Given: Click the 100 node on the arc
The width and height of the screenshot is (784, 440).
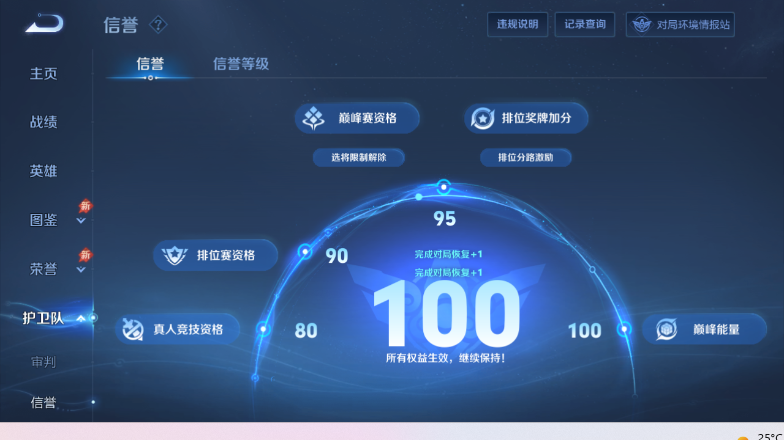Looking at the screenshot, I should 624,329.
